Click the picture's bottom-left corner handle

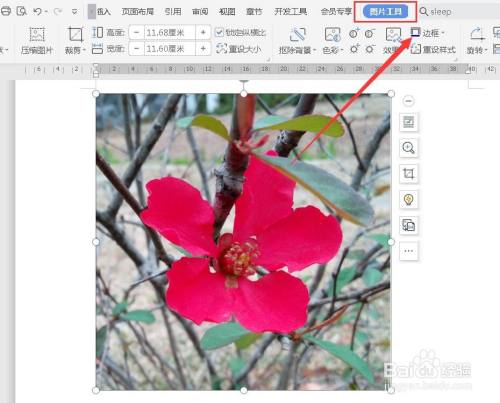coord(96,390)
